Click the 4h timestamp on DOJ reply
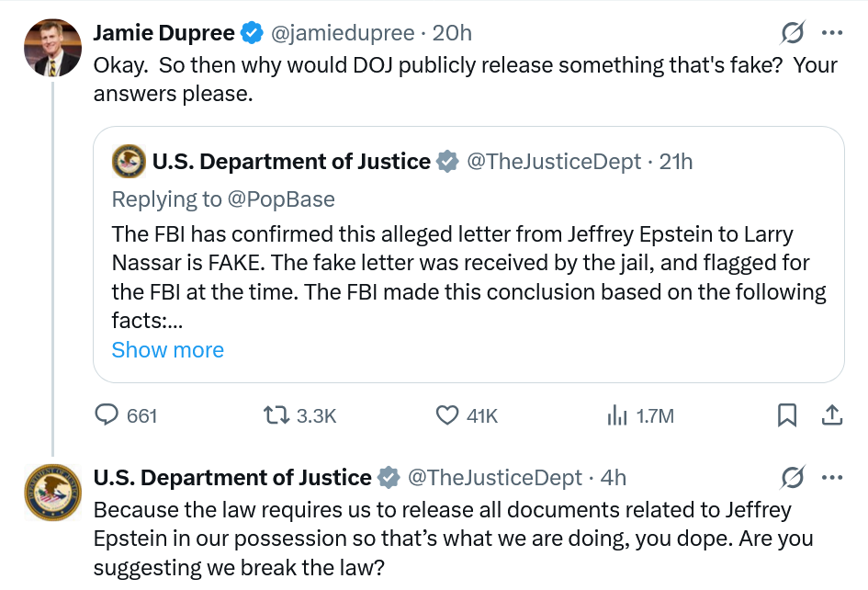This screenshot has height=590, width=868. (x=613, y=478)
